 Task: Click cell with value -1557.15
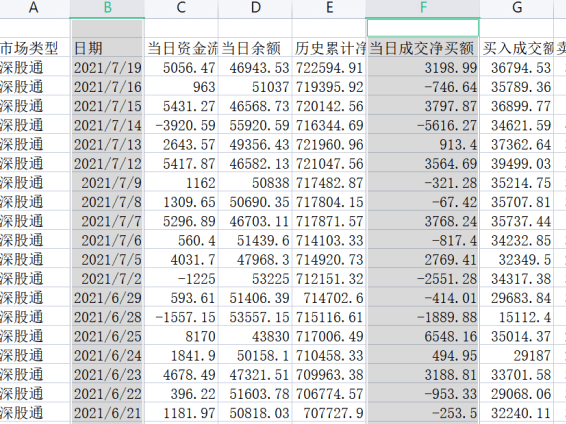[x=182, y=317]
